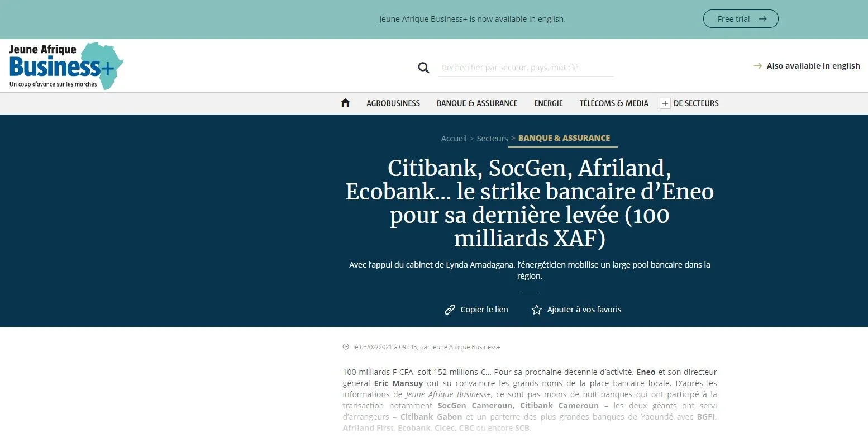
Task: Open the AGROBUSINESS menu
Action: [x=393, y=103]
